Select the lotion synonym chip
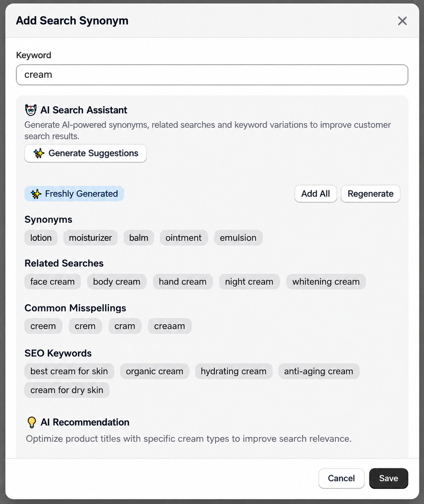 pos(41,238)
